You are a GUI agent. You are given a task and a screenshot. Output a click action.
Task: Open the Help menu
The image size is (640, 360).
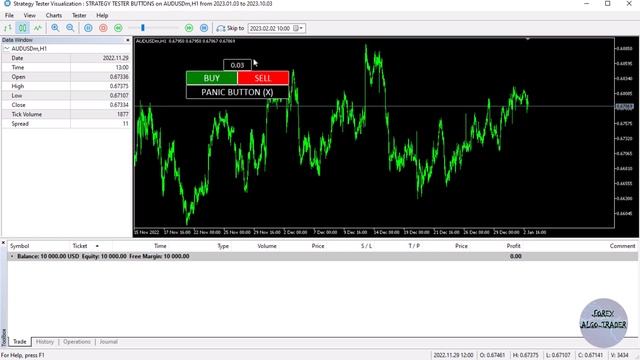[102, 16]
